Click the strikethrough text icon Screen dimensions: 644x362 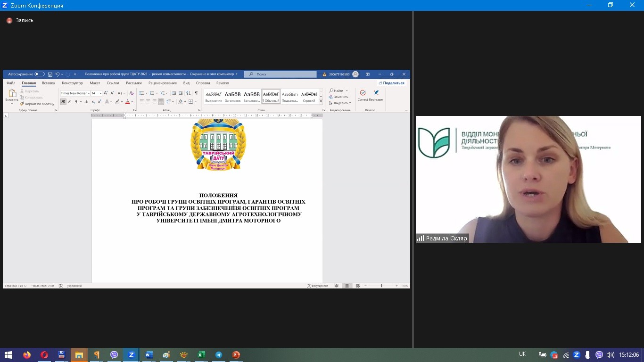86,101
